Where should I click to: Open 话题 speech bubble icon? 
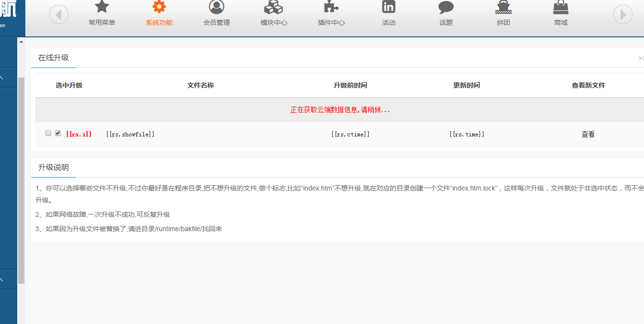(446, 7)
